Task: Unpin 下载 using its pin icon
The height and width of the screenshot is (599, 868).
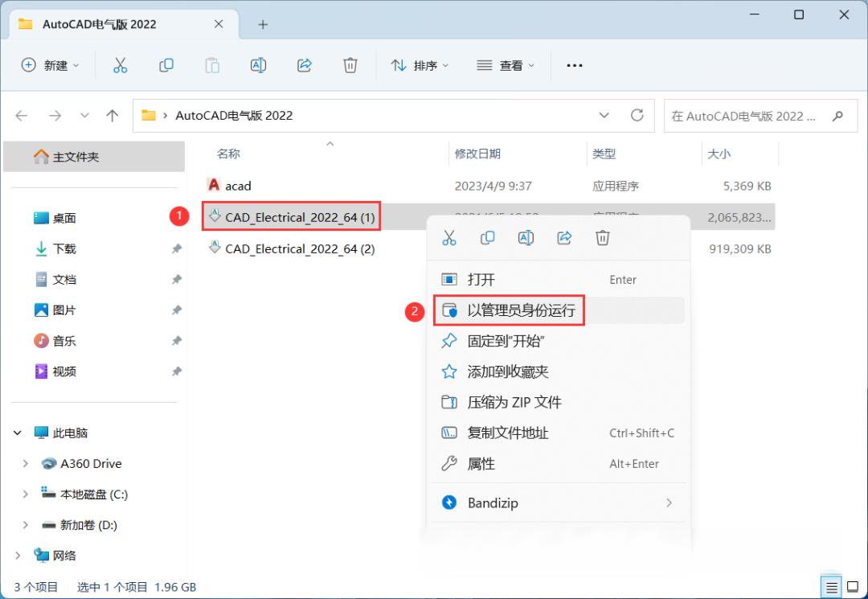Action: pyautogui.click(x=177, y=248)
